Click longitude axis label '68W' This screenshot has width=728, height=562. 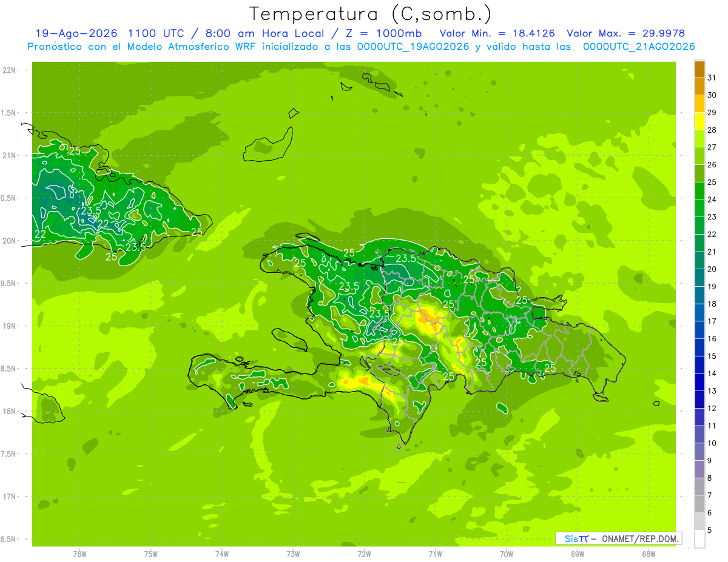point(649,554)
